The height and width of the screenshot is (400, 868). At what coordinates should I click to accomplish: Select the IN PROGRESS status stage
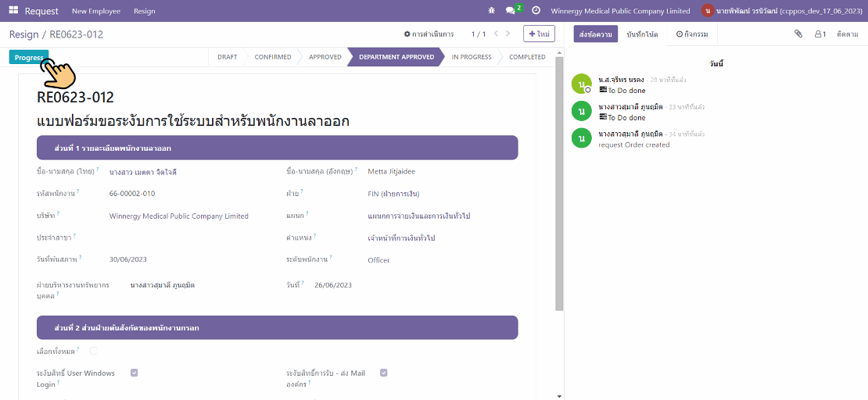click(x=472, y=57)
